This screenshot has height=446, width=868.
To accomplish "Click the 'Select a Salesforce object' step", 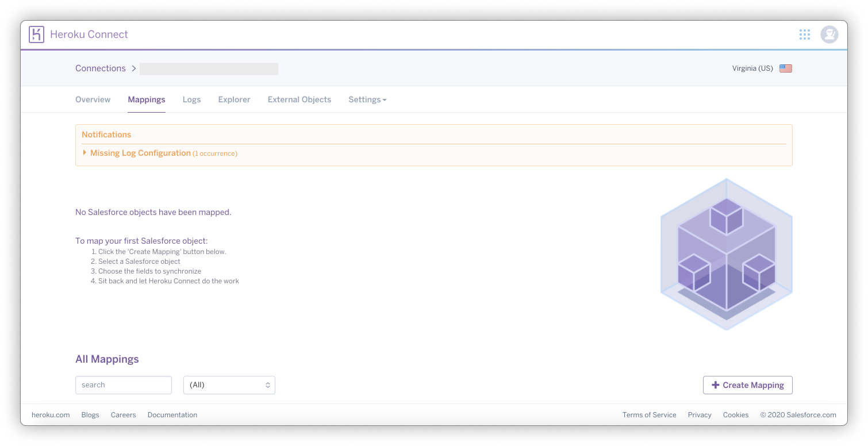I will point(139,262).
